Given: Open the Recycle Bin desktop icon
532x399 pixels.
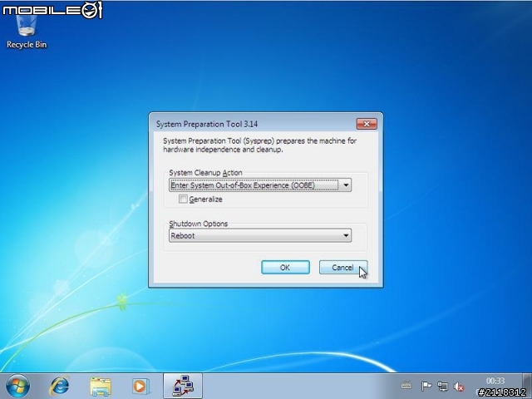Looking at the screenshot, I should pos(27,32).
